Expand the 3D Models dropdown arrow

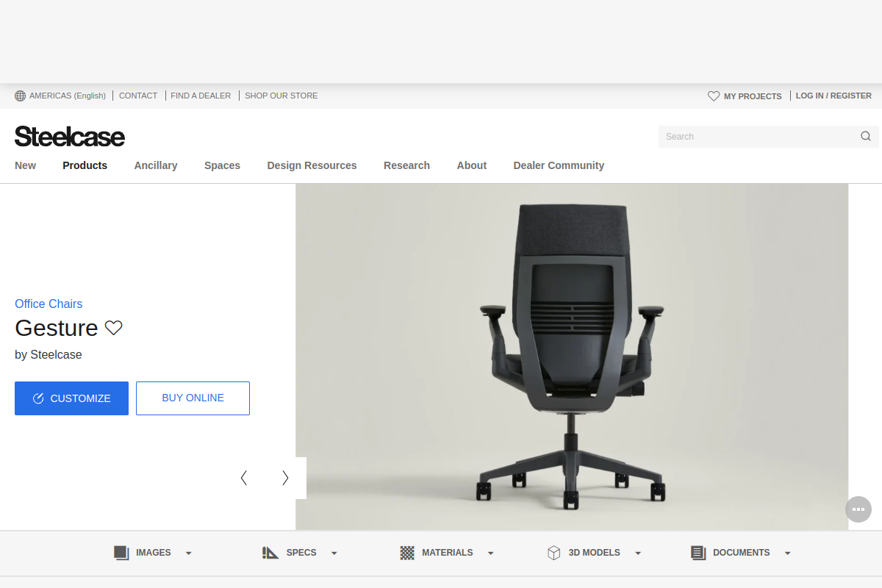(x=638, y=553)
